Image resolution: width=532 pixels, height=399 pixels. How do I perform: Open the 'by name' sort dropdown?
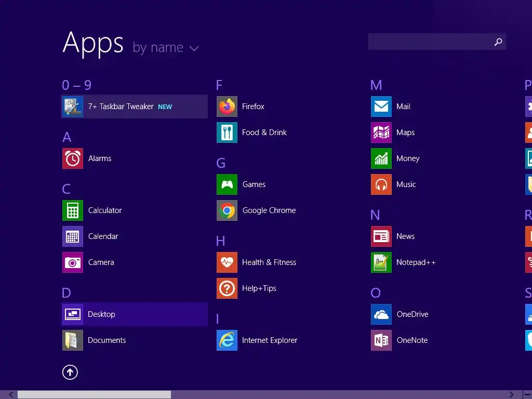pos(166,47)
